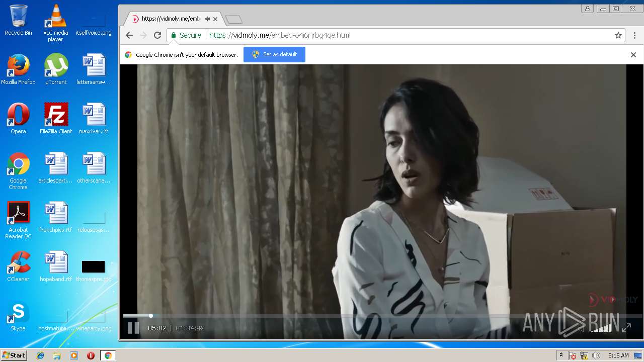Open µTorrent desktop shortcut
The image size is (644, 362).
[x=55, y=69]
